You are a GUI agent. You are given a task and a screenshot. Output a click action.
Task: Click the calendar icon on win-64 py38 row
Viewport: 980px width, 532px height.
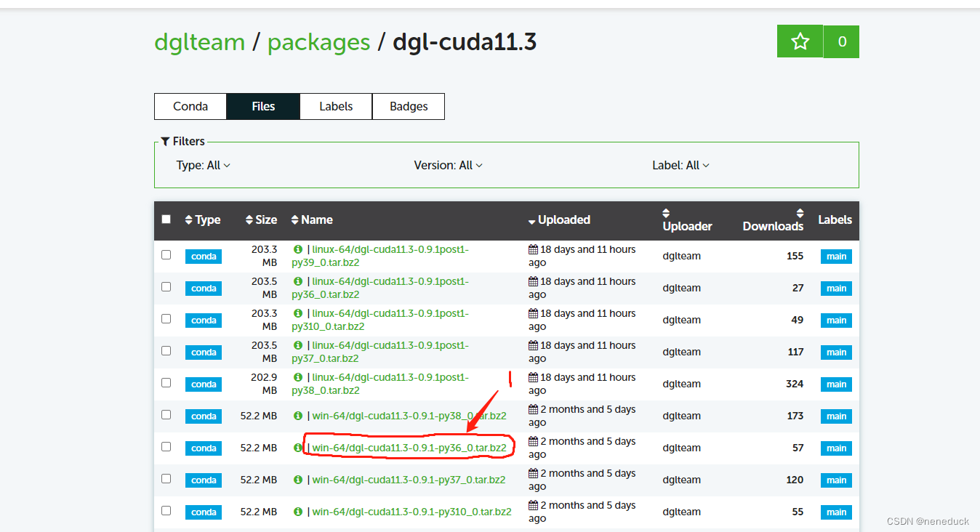[534, 409]
